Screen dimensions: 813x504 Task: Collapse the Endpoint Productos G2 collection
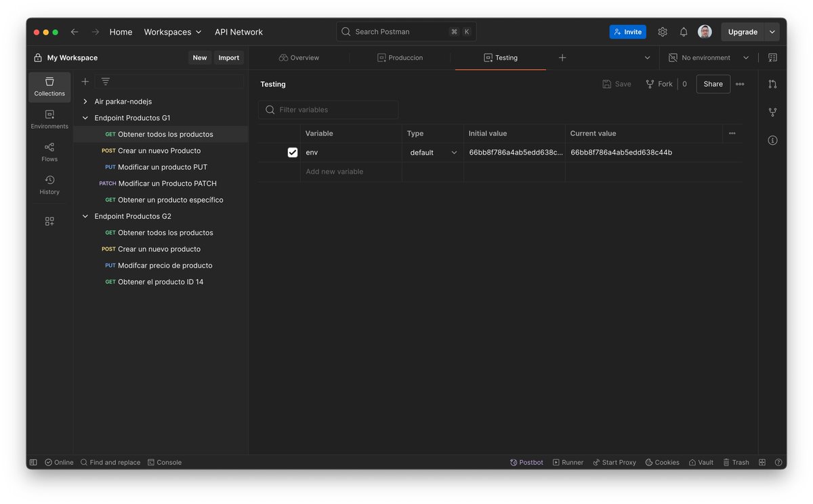coord(85,216)
